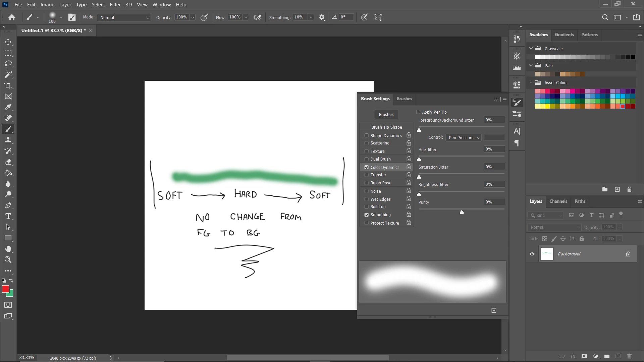The height and width of the screenshot is (362, 644).
Task: Open the blending Mode dropdown
Action: coord(124,17)
